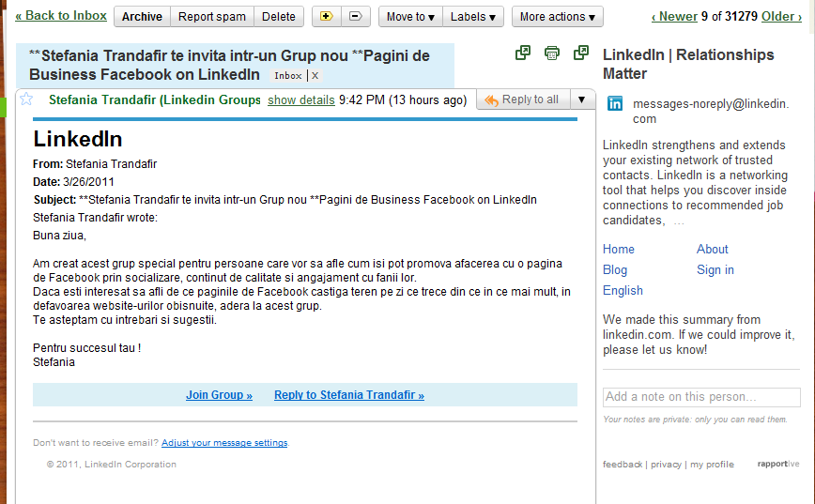The width and height of the screenshot is (815, 504).
Task: Open Rapportive privacy link
Action: click(x=666, y=465)
